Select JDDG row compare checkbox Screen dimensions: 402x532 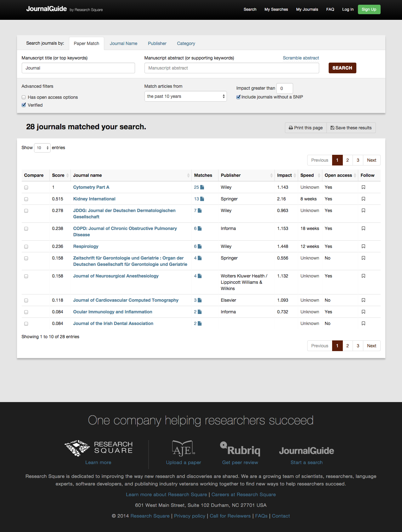coord(26,211)
